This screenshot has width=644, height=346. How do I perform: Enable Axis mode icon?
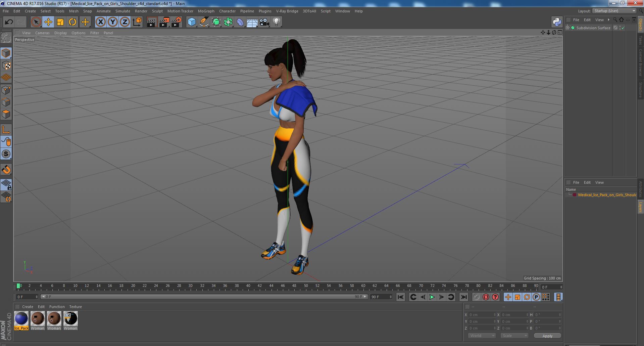coord(6,130)
